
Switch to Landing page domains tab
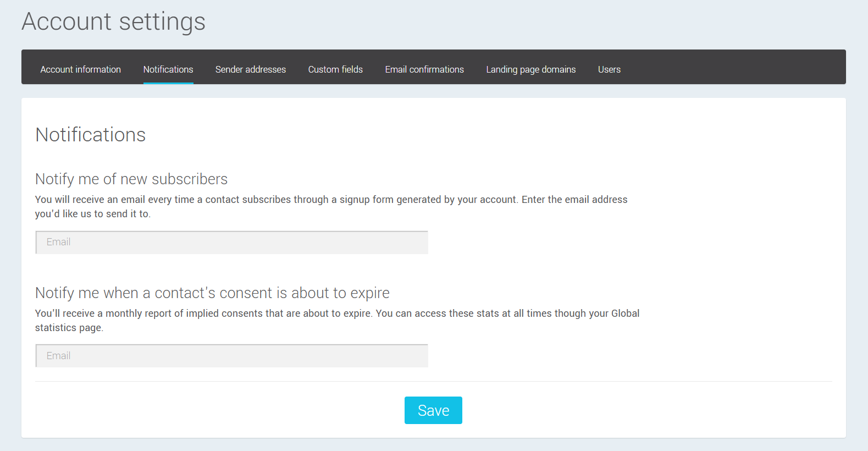click(530, 69)
